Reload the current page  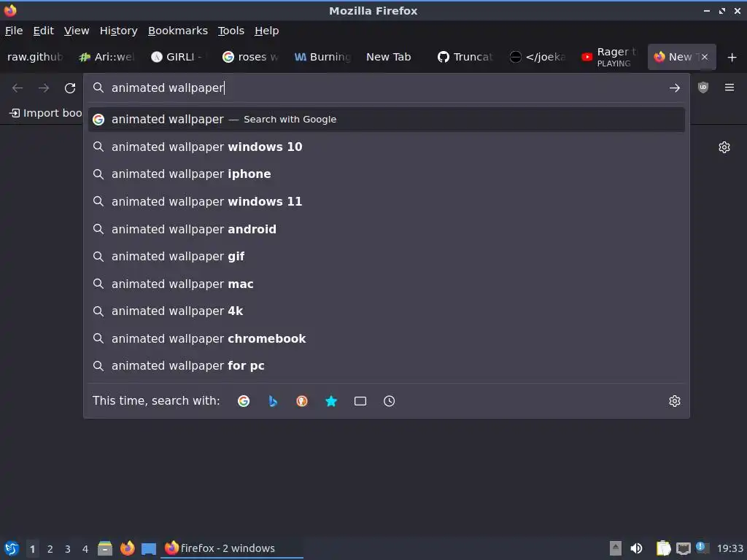[x=70, y=87]
